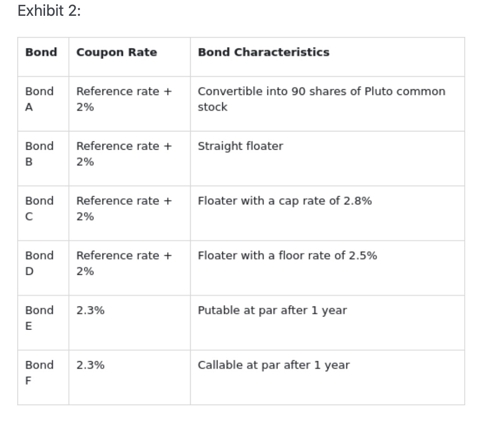Click the Bond D row label
This screenshot has height=424, width=504.
(x=39, y=263)
